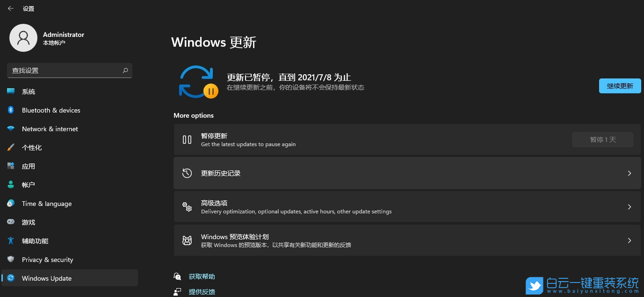Open the 获取帮助 help link
Image resolution: width=644 pixels, height=297 pixels.
point(202,276)
